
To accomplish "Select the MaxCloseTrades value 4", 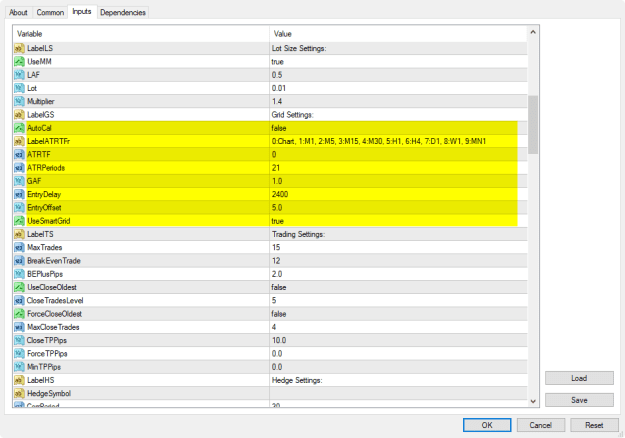I will [274, 327].
